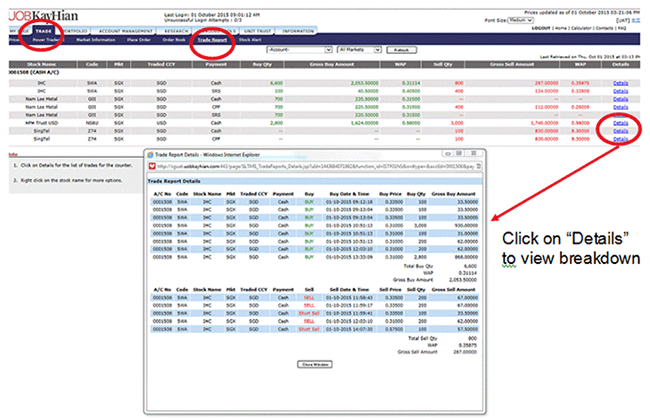Switch to the Chinese language link
The image size is (650, 419).
pos(635,20)
